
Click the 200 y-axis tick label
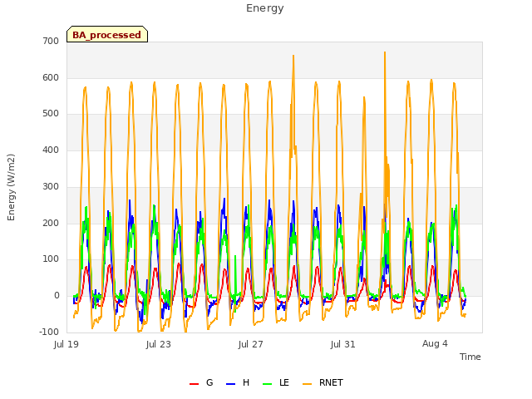[51, 223]
